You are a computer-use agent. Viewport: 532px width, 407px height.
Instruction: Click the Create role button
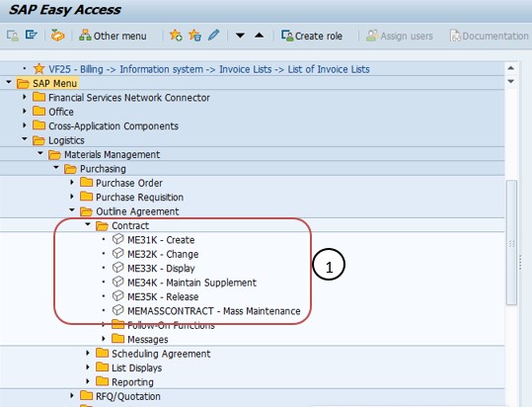[312, 36]
